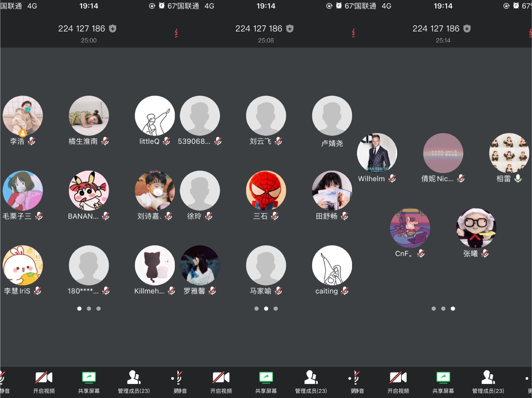Open littleQ's avatar

(x=155, y=116)
